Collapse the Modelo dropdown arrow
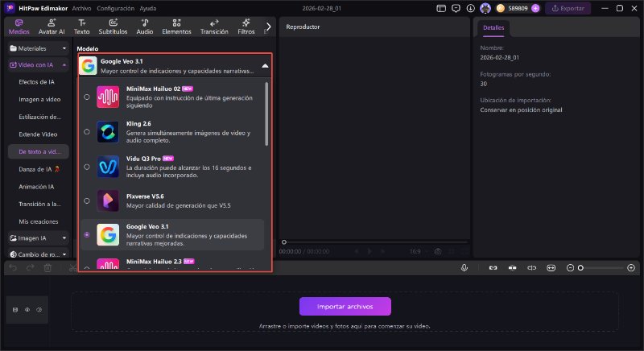 (265, 66)
